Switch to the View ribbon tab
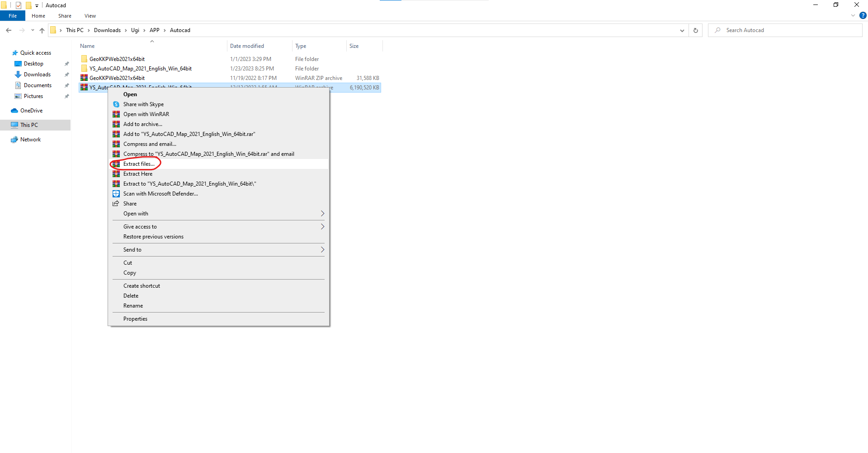The width and height of the screenshot is (868, 453). (90, 16)
